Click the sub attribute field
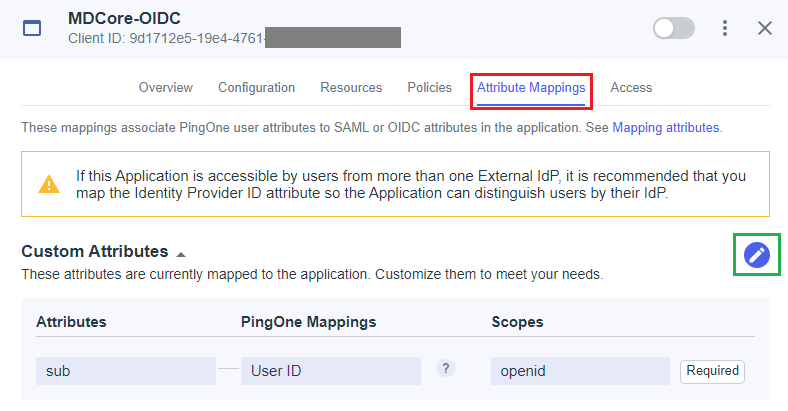Viewport: 788px width, 411px height. [126, 371]
